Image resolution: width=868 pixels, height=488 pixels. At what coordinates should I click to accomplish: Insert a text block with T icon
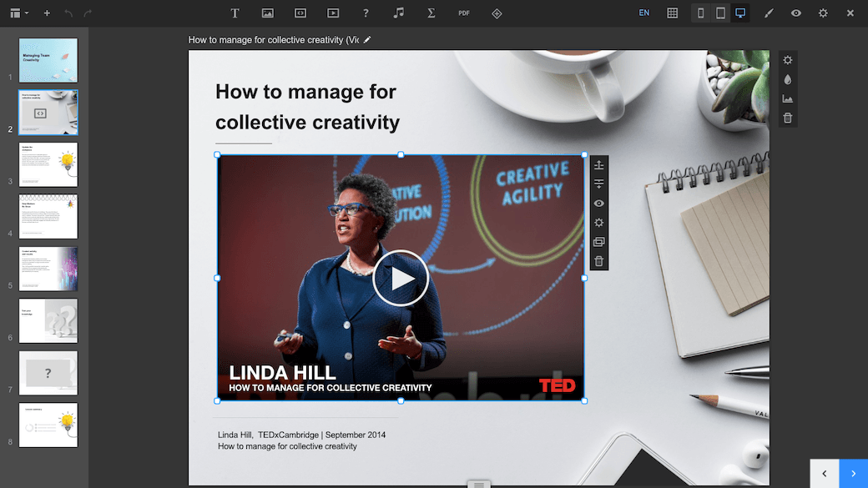point(235,13)
